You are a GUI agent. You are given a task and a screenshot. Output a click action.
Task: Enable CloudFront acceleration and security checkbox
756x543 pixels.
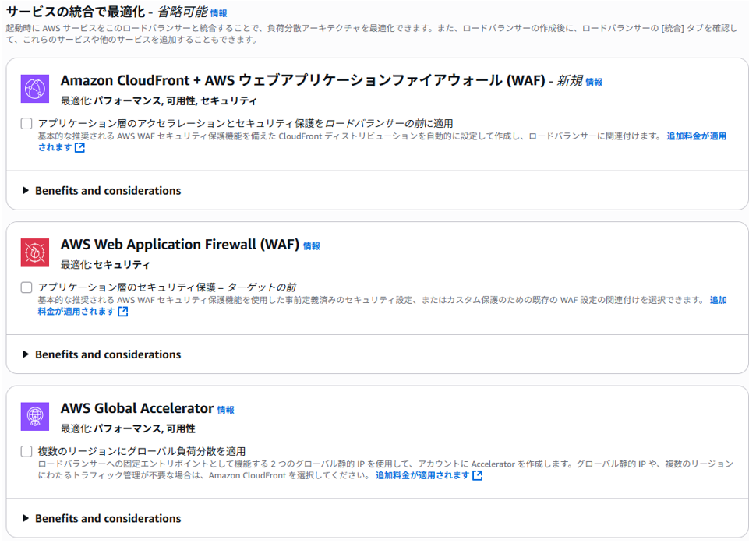pos(26,123)
